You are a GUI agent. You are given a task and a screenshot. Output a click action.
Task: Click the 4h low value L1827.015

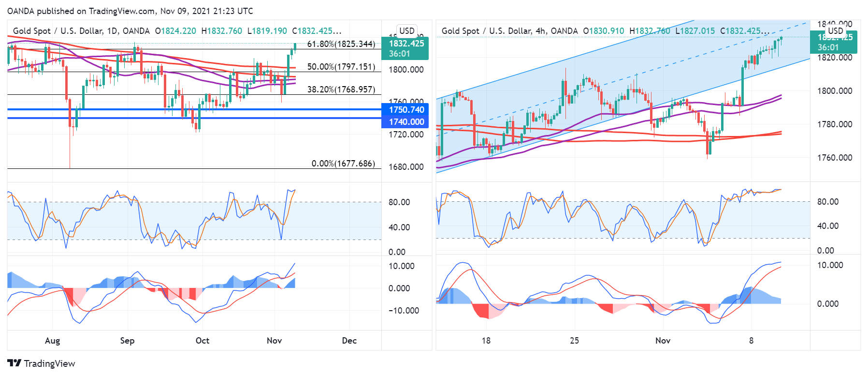coord(695,31)
